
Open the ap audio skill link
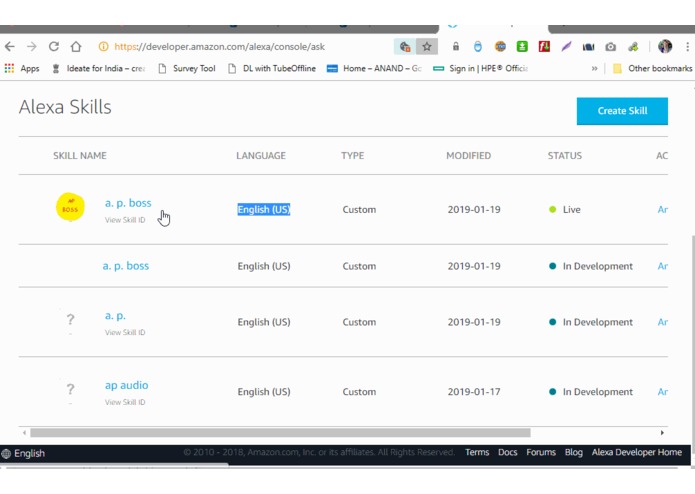(127, 385)
